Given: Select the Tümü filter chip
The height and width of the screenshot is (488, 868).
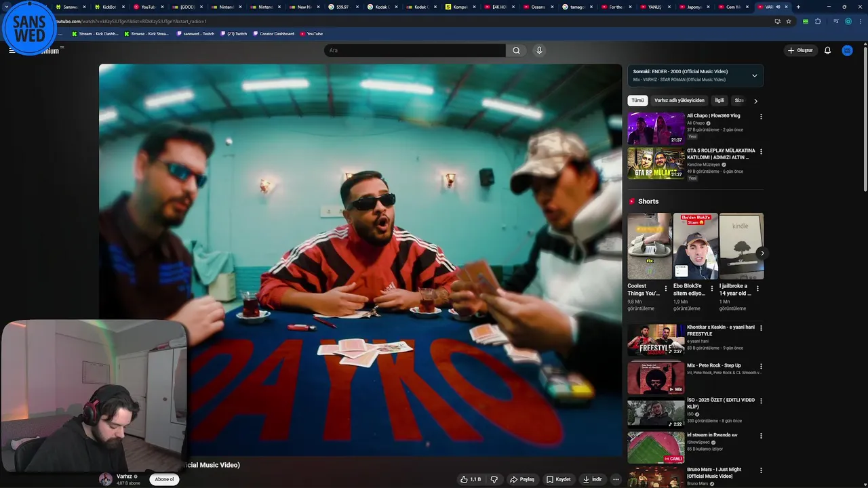Looking at the screenshot, I should (x=637, y=100).
